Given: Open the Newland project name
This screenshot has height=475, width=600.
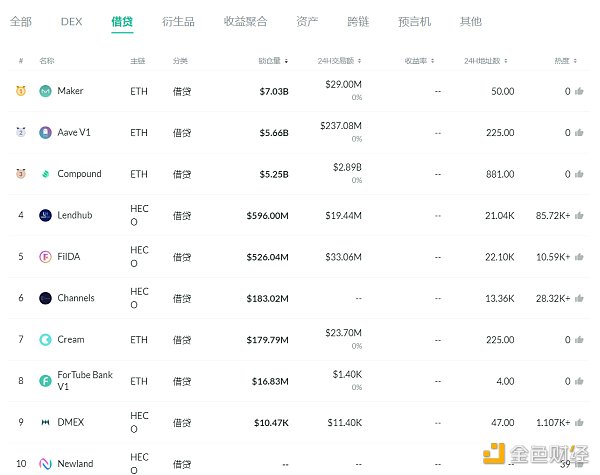Looking at the screenshot, I should click(x=75, y=464).
